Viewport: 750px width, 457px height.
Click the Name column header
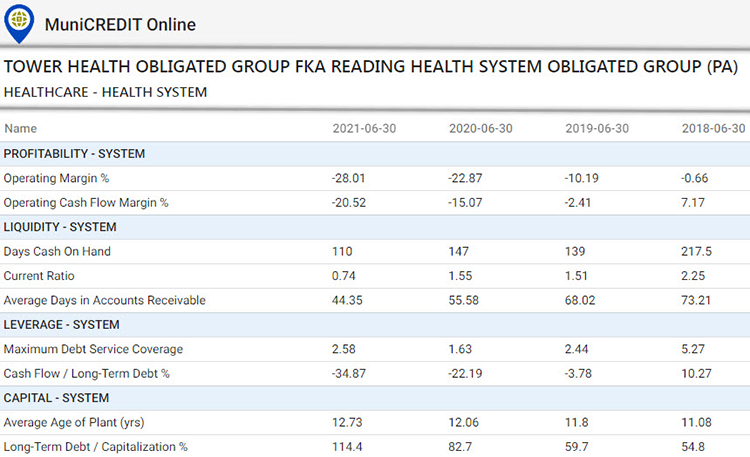click(21, 128)
